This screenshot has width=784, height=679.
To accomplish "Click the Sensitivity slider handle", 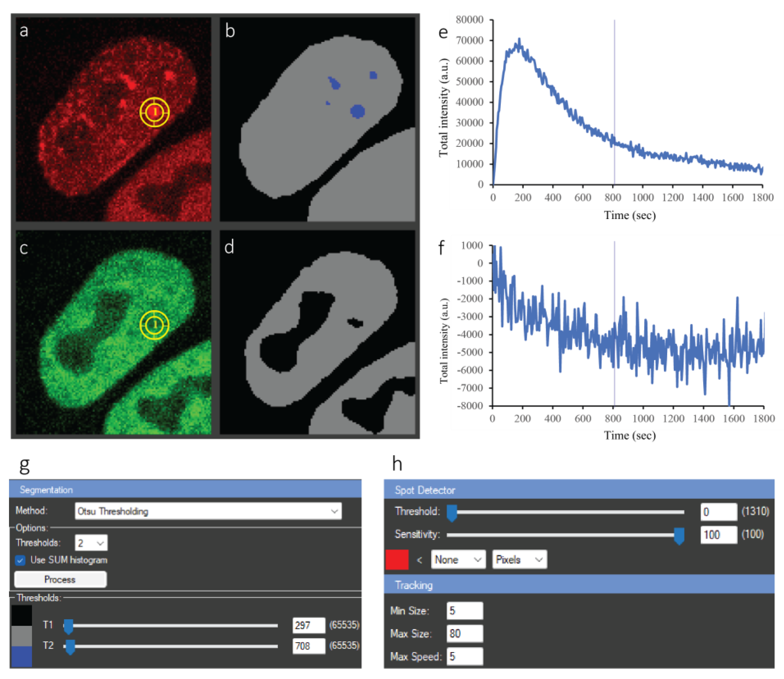I will (679, 536).
